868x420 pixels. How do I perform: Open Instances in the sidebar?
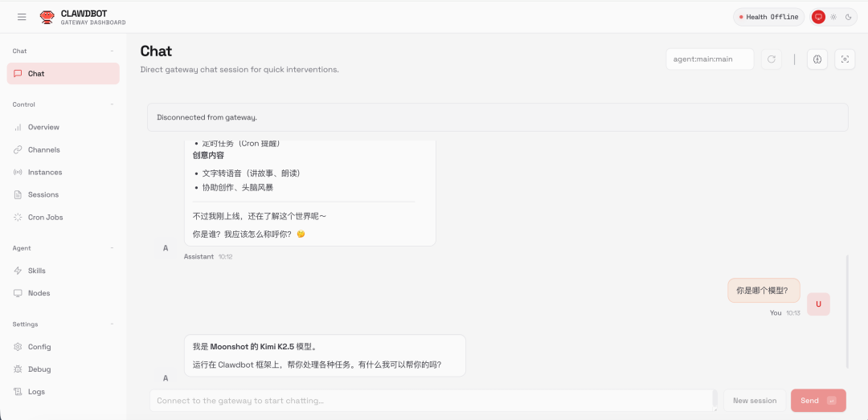click(63, 172)
